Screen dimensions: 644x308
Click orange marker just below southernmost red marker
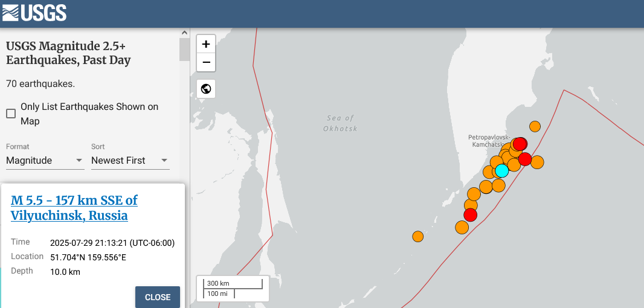pos(462,228)
